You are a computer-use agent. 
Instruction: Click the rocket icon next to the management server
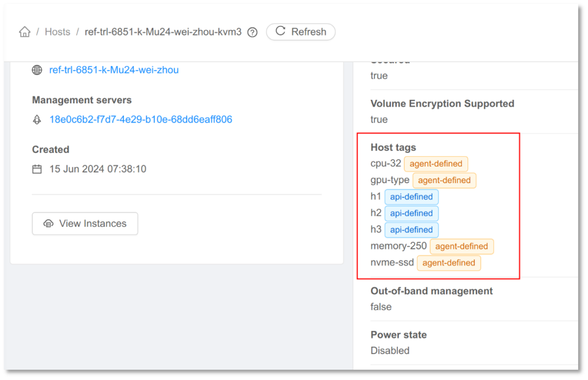click(37, 119)
